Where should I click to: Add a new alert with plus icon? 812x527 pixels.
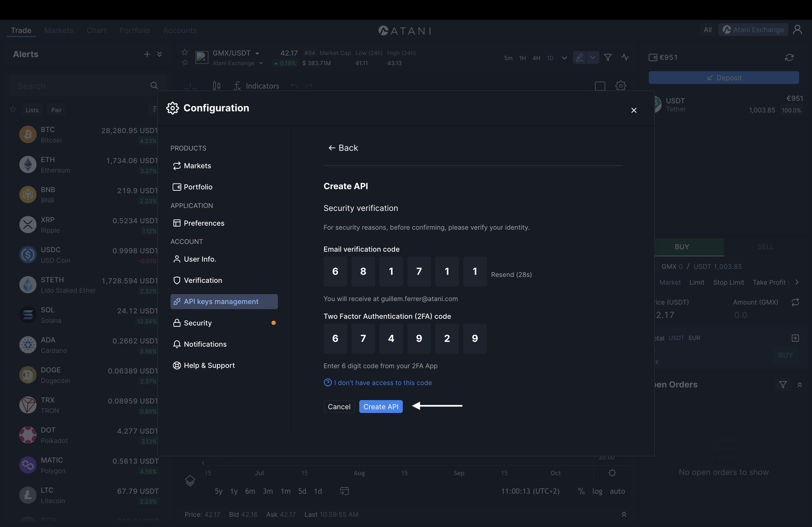pyautogui.click(x=147, y=54)
